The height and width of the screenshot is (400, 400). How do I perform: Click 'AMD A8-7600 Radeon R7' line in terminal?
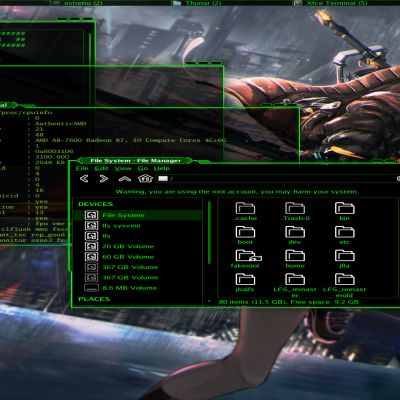coord(130,140)
